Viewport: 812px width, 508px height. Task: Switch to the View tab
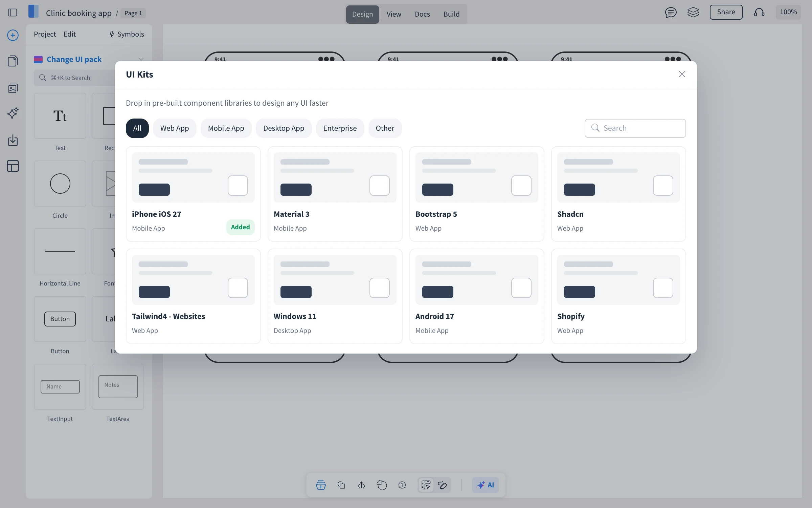pos(394,14)
